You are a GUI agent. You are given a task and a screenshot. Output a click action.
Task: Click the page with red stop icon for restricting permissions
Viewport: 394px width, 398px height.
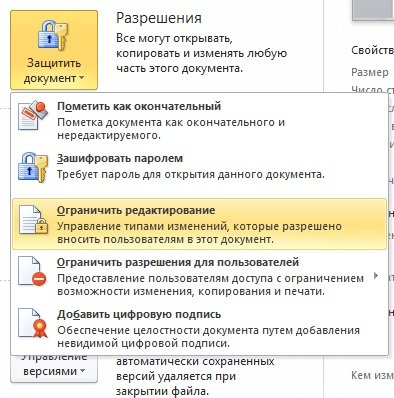(32, 271)
